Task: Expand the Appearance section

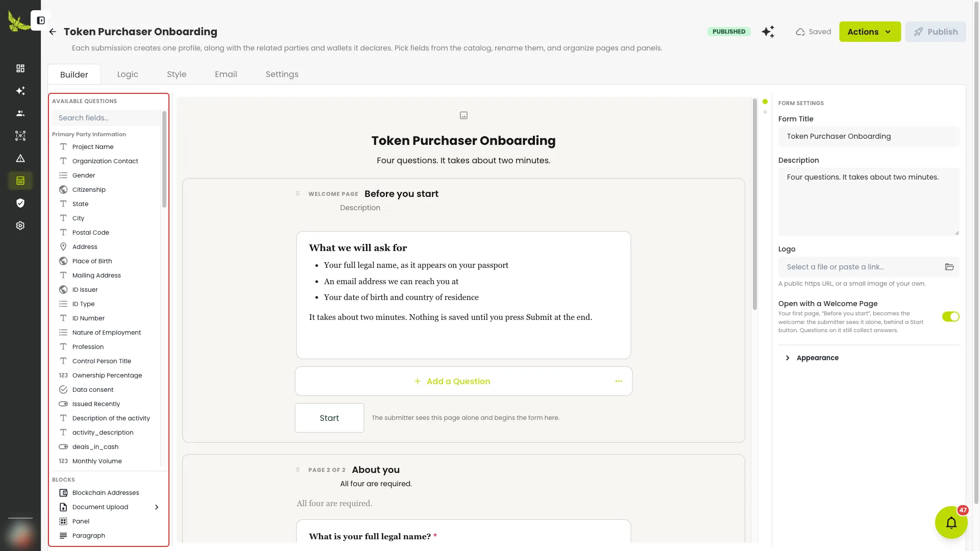Action: pos(813,358)
